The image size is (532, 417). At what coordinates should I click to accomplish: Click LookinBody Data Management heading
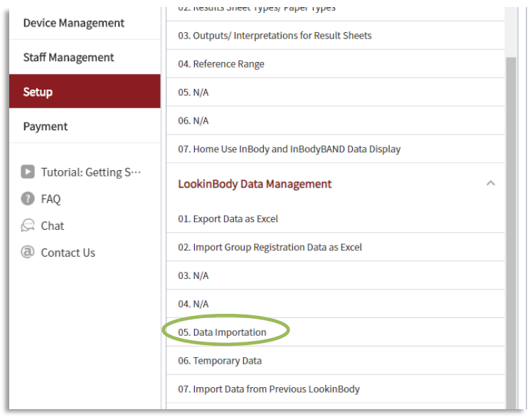255,184
